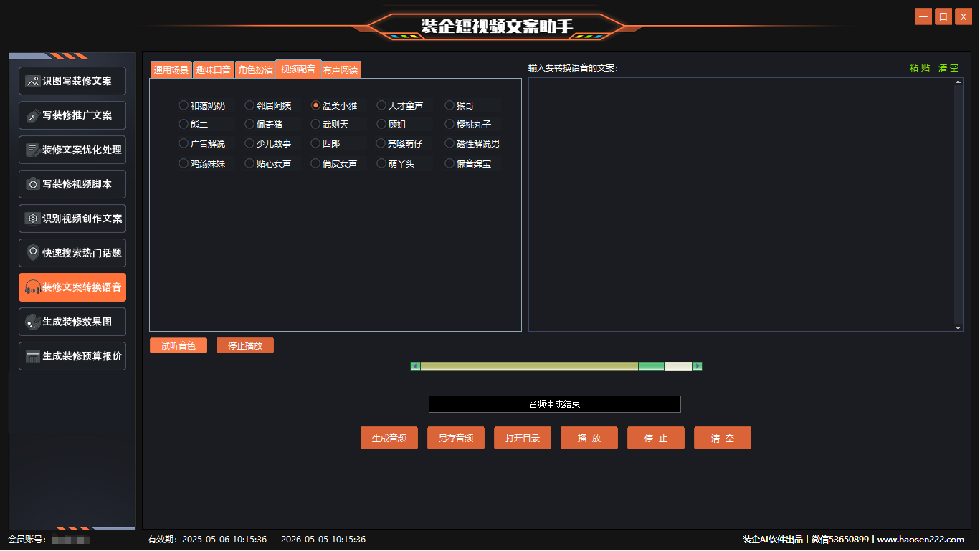Click the slider's left arrow button
980x551 pixels.
415,366
